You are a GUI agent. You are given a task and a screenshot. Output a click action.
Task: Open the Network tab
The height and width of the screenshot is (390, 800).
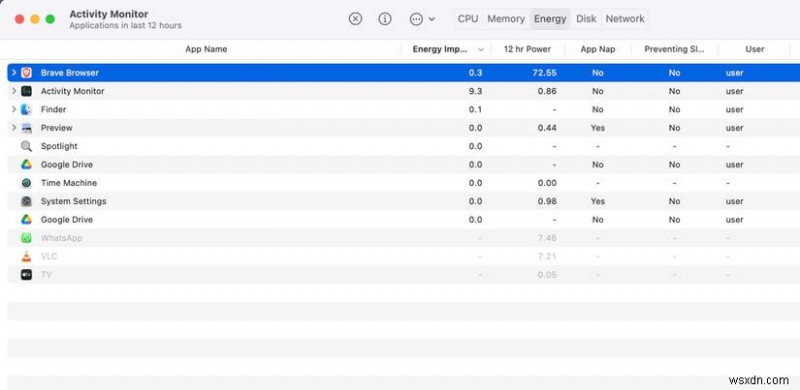(x=625, y=19)
